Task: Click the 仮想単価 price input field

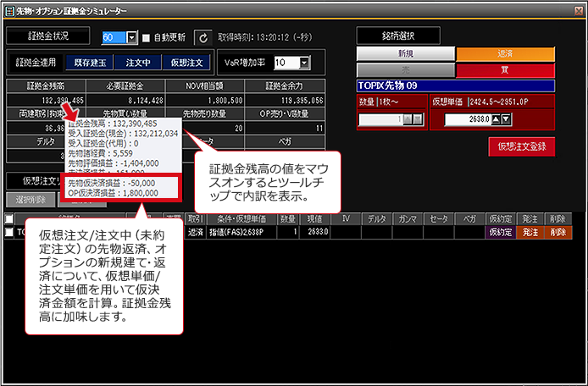Action: [468, 119]
